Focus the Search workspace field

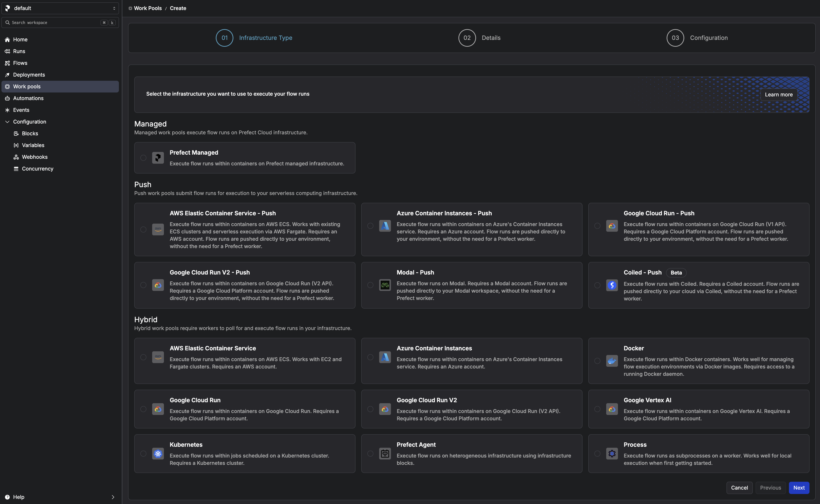60,23
